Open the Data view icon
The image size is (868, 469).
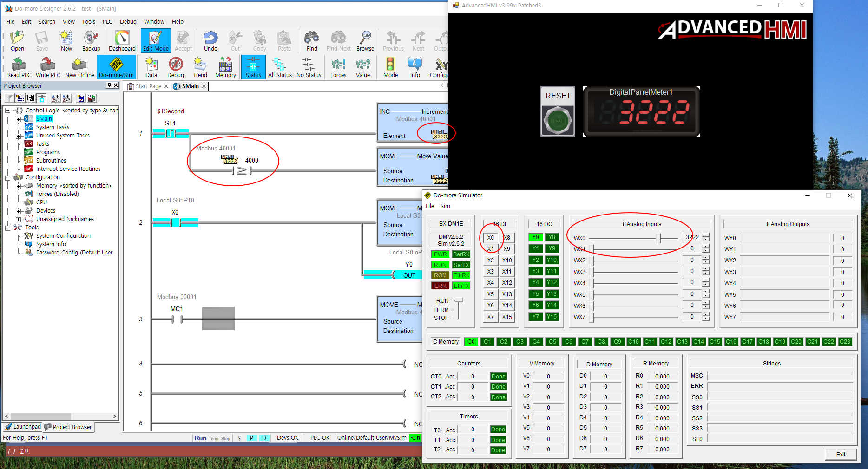[x=151, y=67]
